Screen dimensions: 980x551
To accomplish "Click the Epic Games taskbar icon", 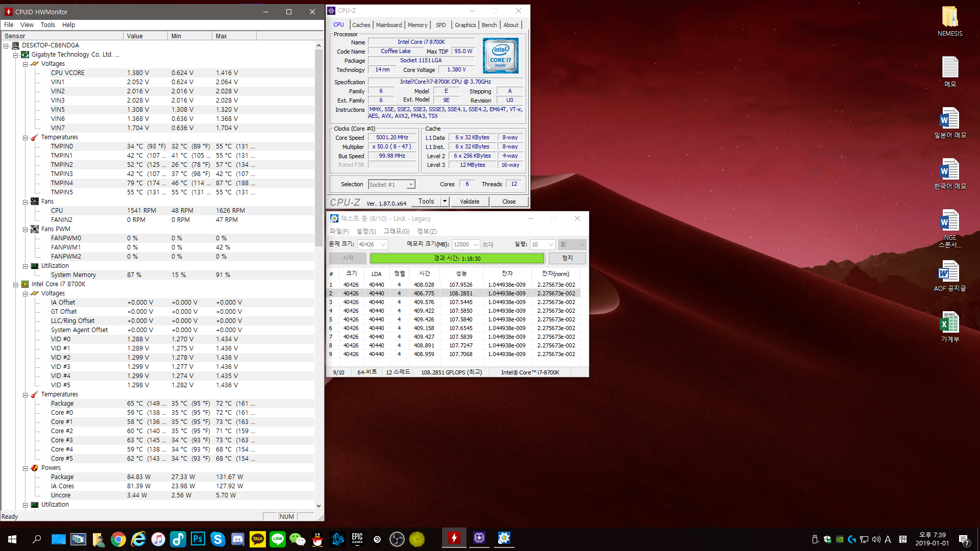I will (357, 539).
